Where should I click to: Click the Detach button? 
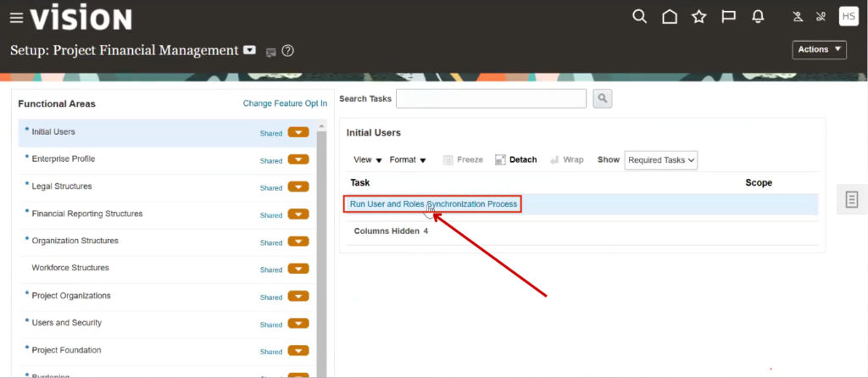(x=516, y=159)
